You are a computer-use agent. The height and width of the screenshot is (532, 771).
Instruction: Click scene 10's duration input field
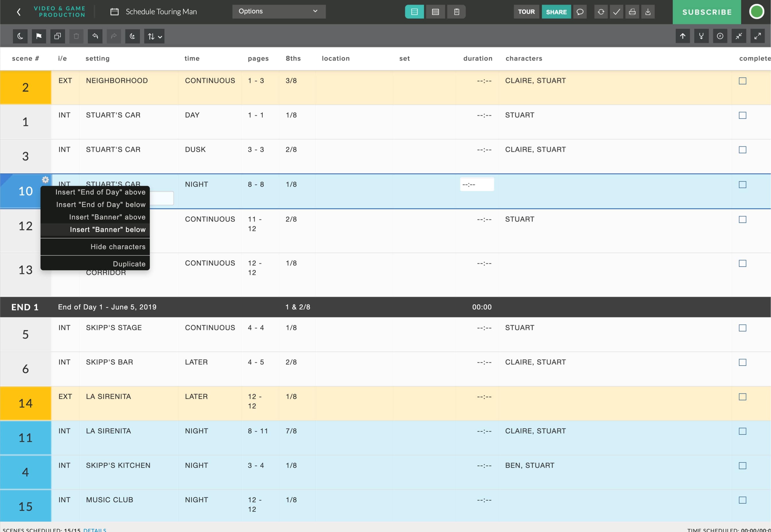(x=477, y=184)
